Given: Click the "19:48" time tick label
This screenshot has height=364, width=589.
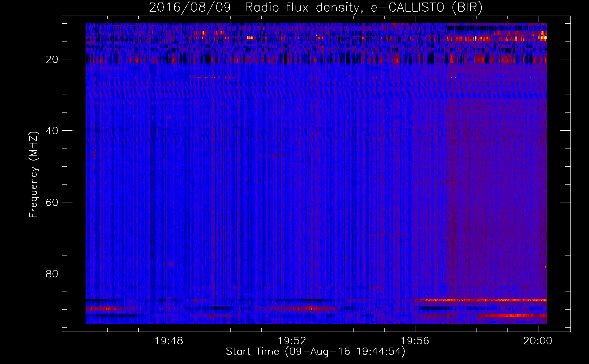Looking at the screenshot, I should 169,341.
